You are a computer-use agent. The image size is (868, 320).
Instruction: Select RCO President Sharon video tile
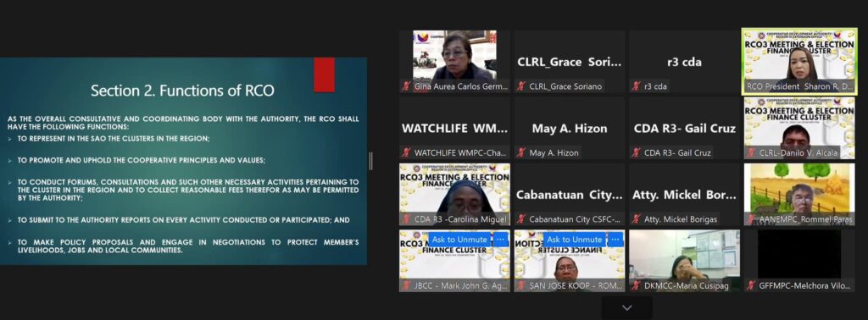click(799, 61)
